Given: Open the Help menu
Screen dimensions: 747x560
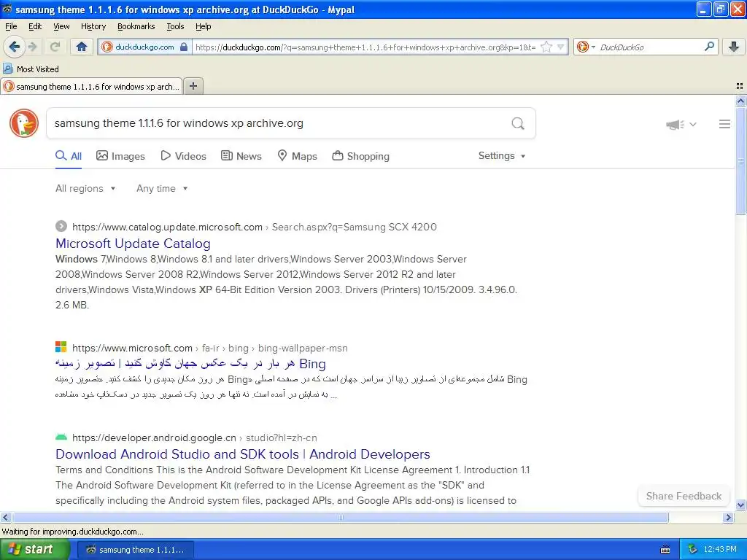Looking at the screenshot, I should [203, 26].
